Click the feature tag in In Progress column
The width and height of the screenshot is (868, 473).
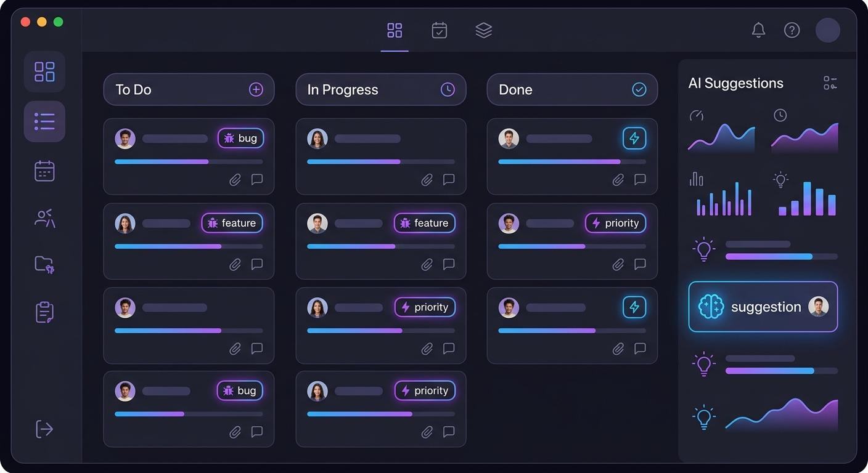coord(424,223)
